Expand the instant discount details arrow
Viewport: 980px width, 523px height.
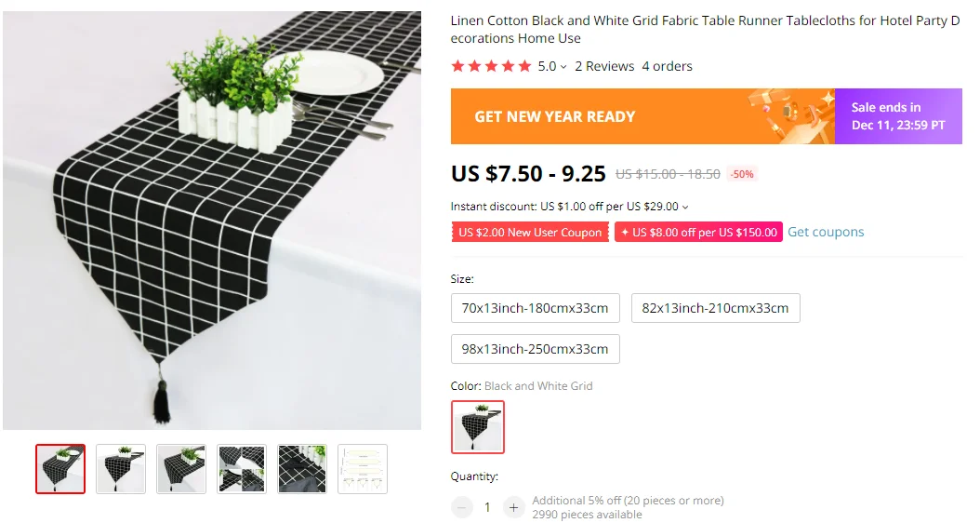pyautogui.click(x=685, y=208)
